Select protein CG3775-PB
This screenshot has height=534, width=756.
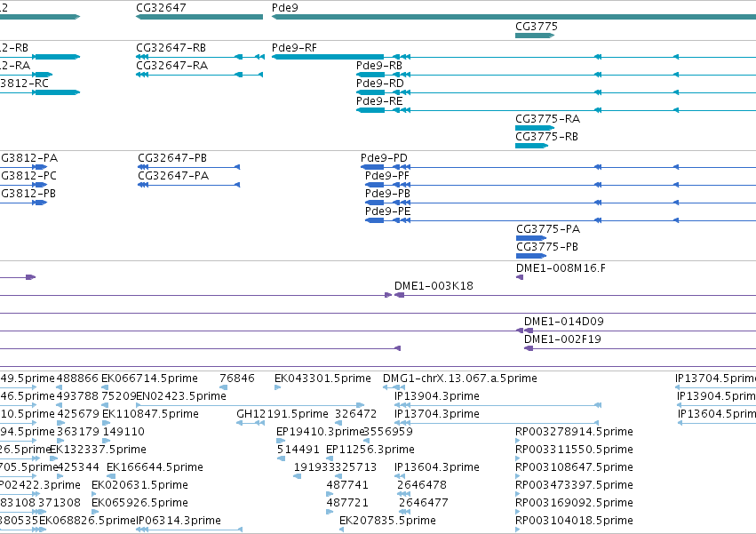547,247
